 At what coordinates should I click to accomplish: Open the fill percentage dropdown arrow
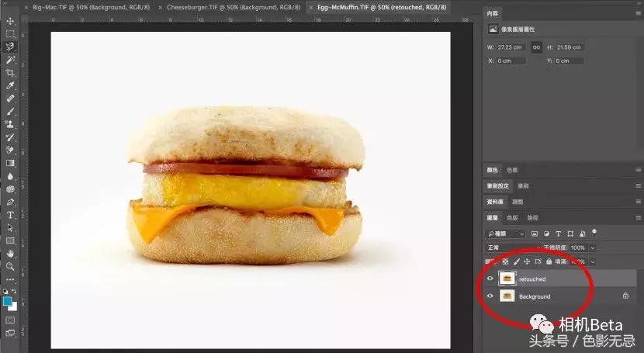point(593,261)
